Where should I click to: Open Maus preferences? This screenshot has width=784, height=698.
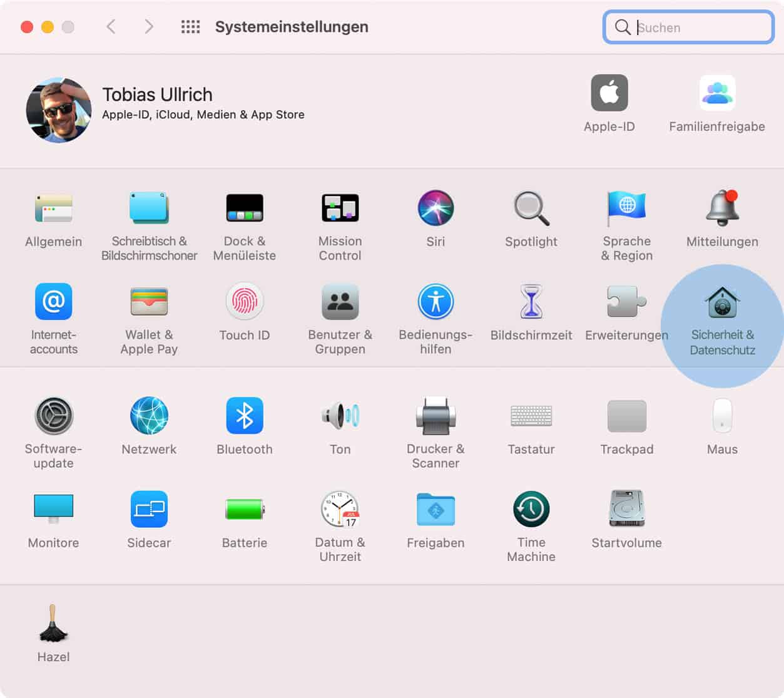[723, 416]
